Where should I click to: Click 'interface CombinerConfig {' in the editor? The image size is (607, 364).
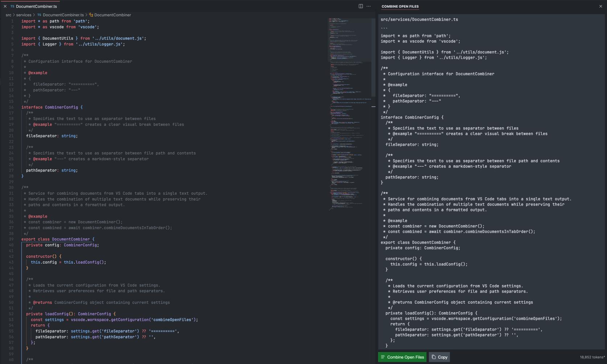point(52,107)
